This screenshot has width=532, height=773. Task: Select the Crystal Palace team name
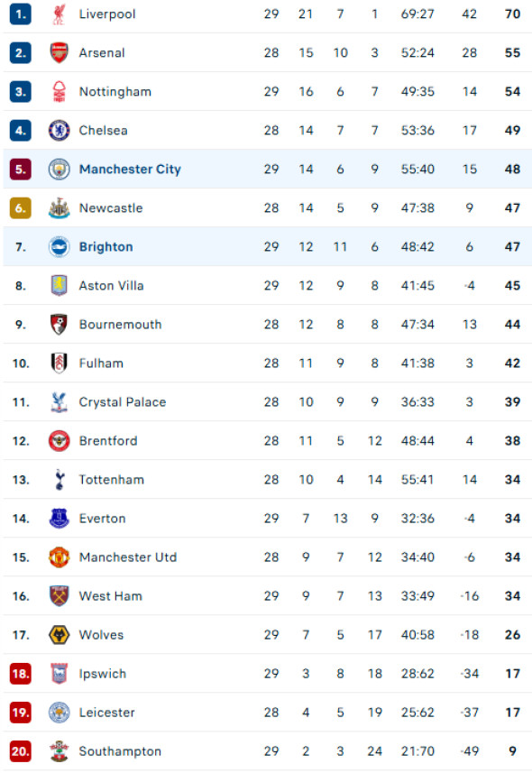123,402
